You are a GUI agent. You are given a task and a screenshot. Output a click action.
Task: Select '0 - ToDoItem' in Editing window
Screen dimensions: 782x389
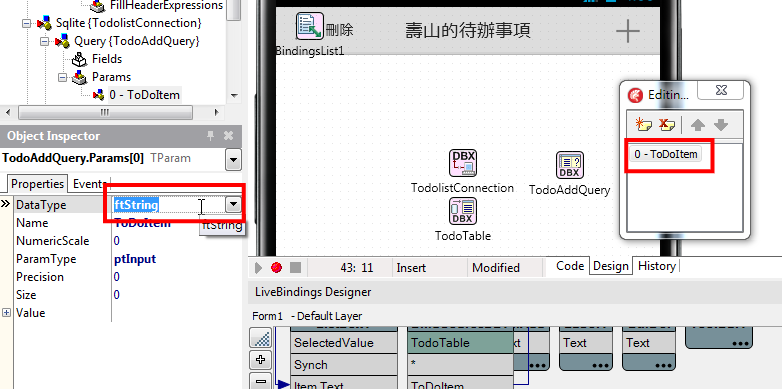click(665, 154)
